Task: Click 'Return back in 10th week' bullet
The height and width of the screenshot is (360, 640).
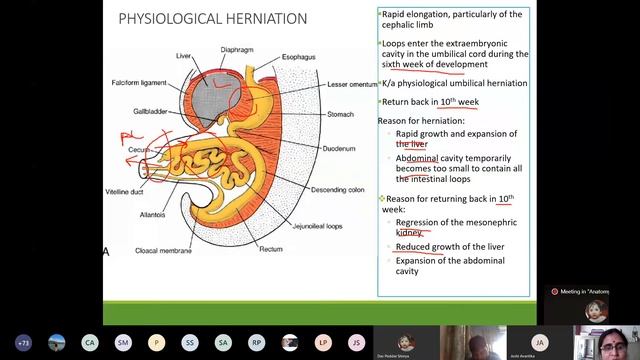Action: coord(430,102)
